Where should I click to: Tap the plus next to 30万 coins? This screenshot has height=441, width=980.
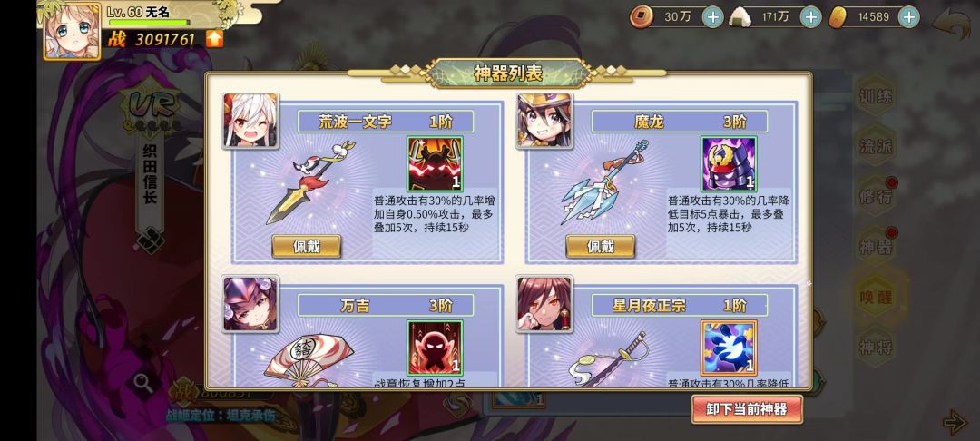(712, 17)
